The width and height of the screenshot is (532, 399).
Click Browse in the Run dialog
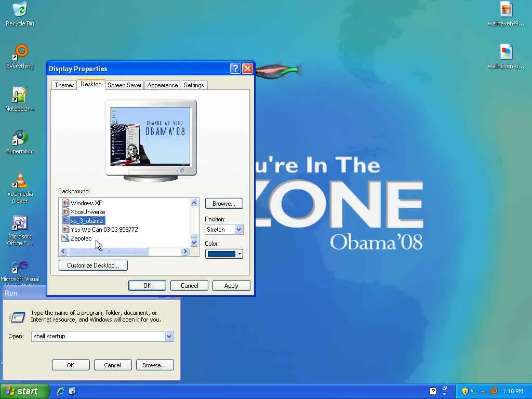155,365
